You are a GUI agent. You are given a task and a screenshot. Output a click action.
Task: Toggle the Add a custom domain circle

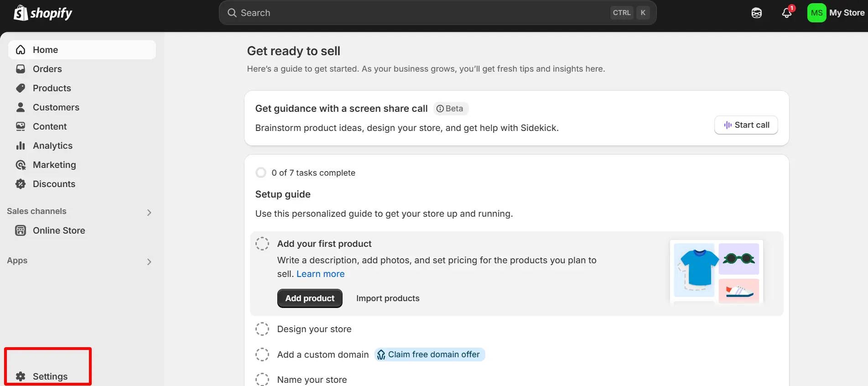coord(262,355)
